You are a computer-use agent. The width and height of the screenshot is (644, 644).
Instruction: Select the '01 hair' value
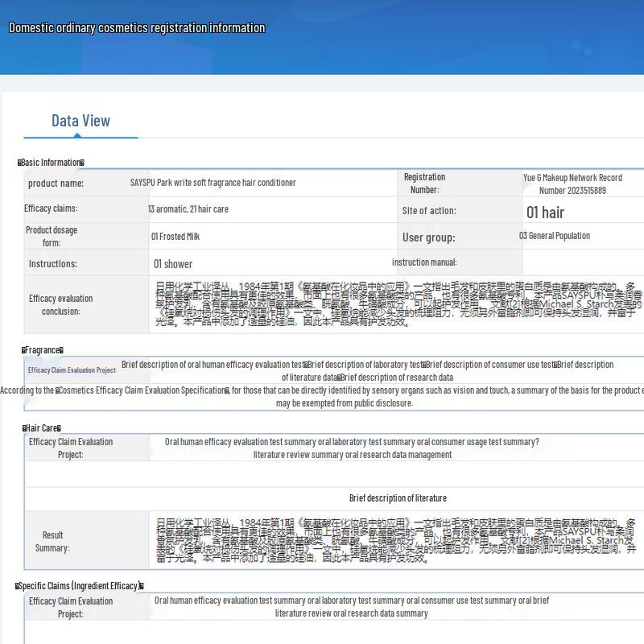546,213
